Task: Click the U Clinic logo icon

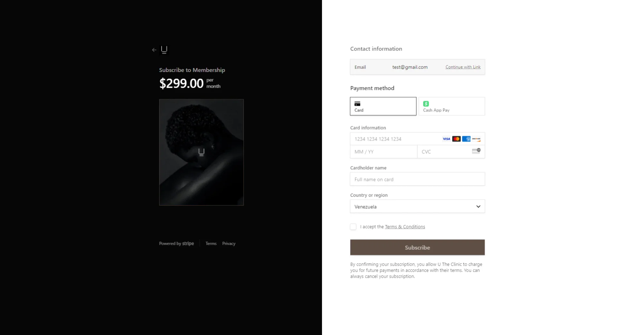Action: (164, 50)
